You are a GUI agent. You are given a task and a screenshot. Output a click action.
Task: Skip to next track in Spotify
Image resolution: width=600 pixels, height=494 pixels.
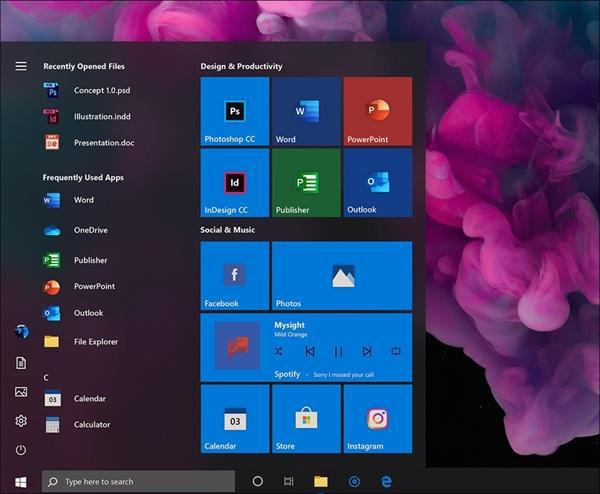(x=367, y=351)
